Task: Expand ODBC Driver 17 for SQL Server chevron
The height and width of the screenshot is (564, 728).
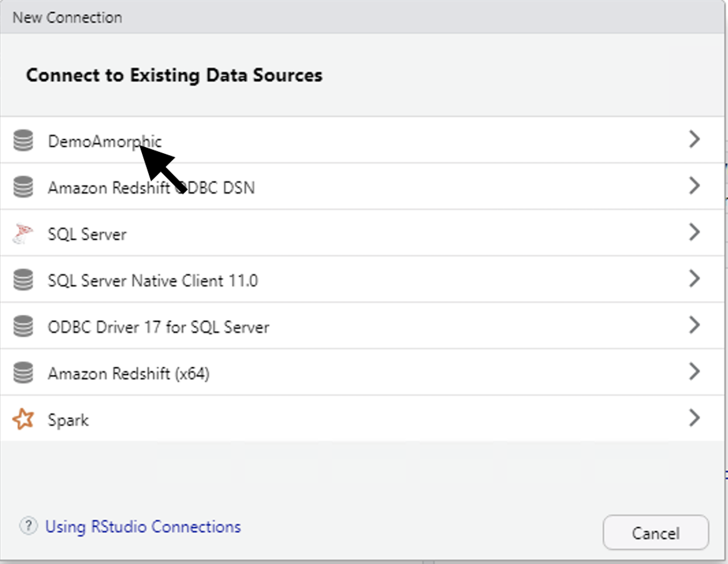Action: [695, 325]
